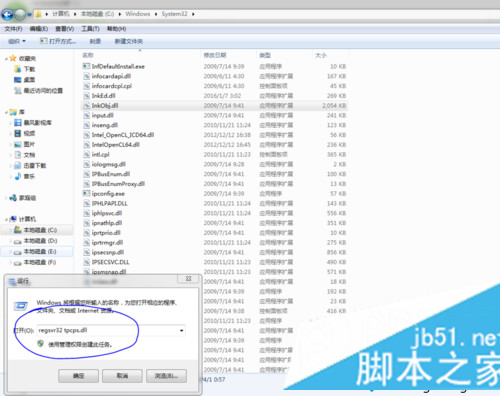The height and width of the screenshot is (396, 500).
Task: Select the IPHLPAPI.DLL file name
Action: pyautogui.click(x=109, y=203)
